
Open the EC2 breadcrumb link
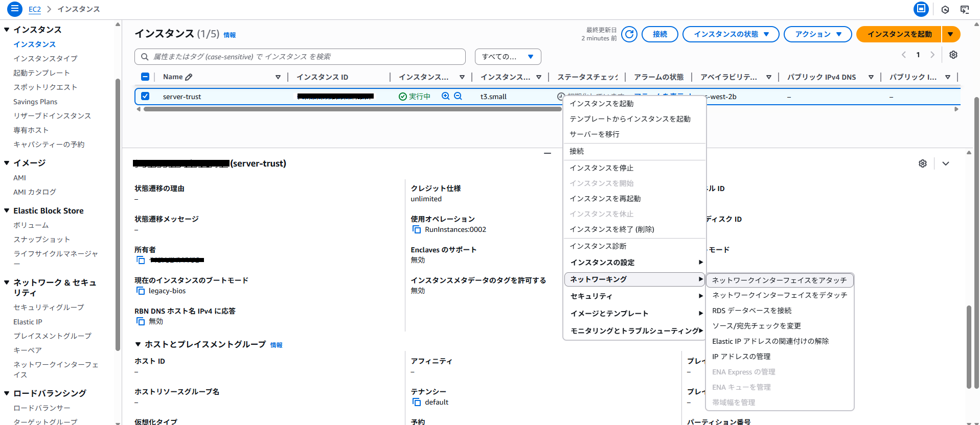[x=35, y=9]
